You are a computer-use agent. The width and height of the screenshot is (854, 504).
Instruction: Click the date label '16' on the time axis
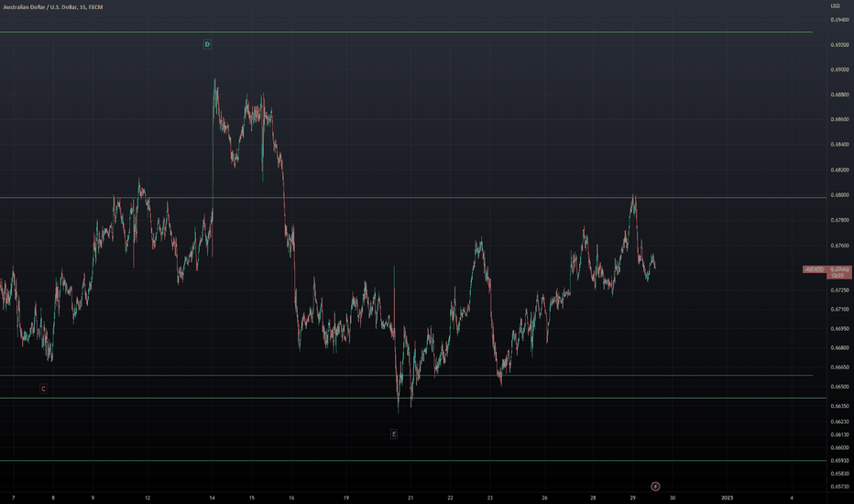coord(291,498)
